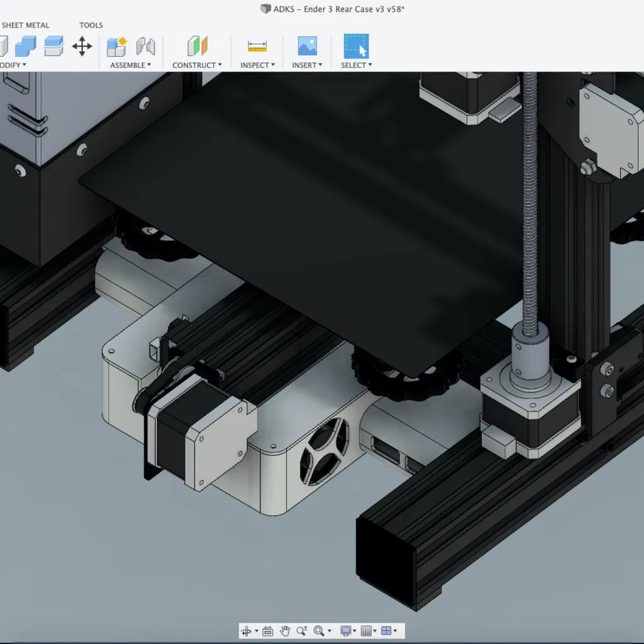Choose the Joint tool icon
644x644 pixels.
tap(145, 46)
